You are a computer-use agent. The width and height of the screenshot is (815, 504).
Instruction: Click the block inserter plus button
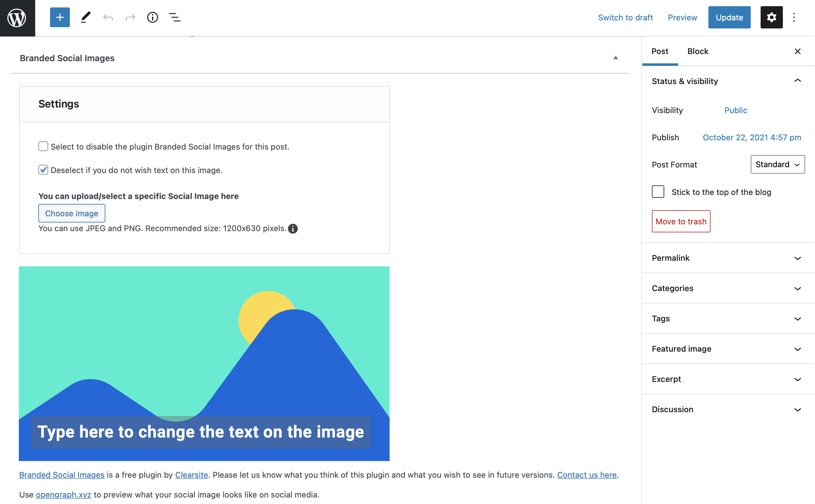60,17
